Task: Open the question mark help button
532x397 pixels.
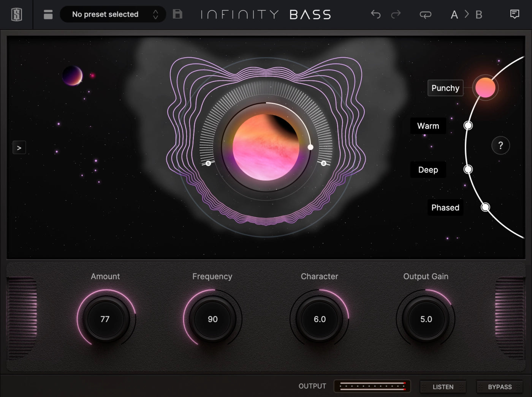Action: click(x=500, y=145)
